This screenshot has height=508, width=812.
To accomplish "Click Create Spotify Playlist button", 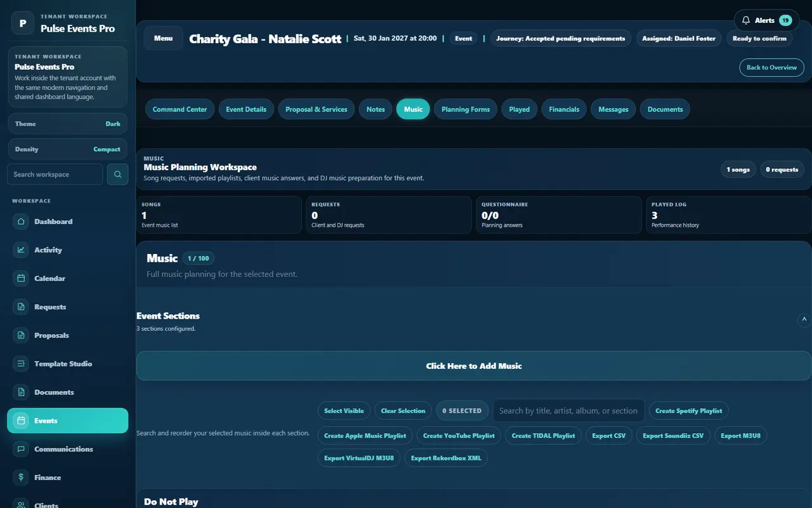I will 689,411.
